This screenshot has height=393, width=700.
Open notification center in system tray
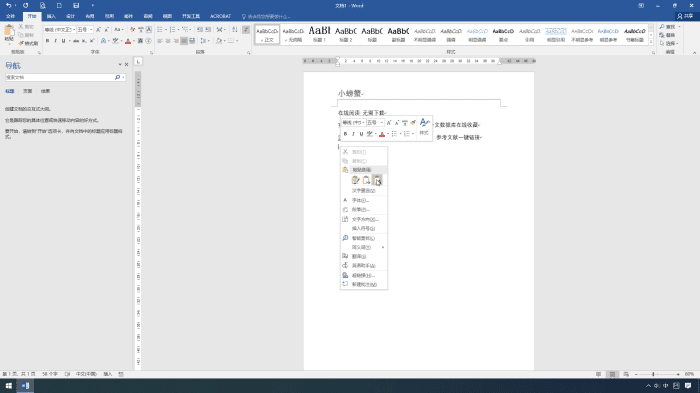[688, 386]
